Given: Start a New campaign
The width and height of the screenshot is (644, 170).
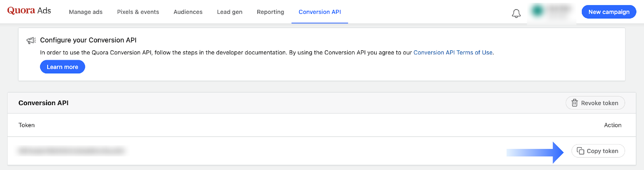Looking at the screenshot, I should click(609, 12).
